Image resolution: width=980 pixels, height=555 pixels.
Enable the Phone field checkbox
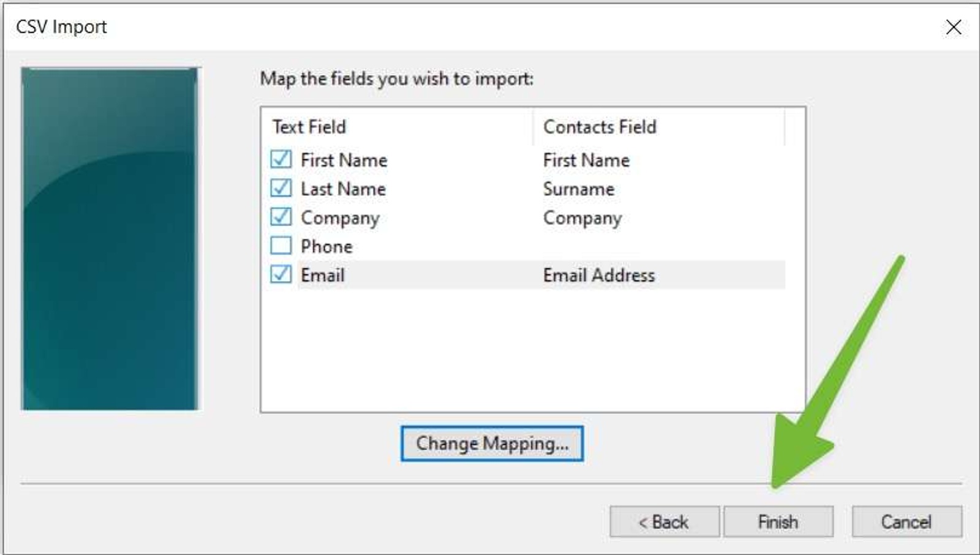click(281, 246)
